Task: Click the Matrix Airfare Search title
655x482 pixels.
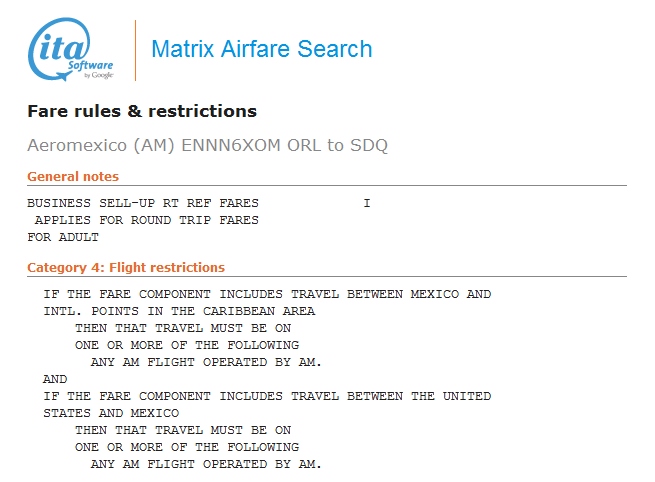Action: point(261,49)
